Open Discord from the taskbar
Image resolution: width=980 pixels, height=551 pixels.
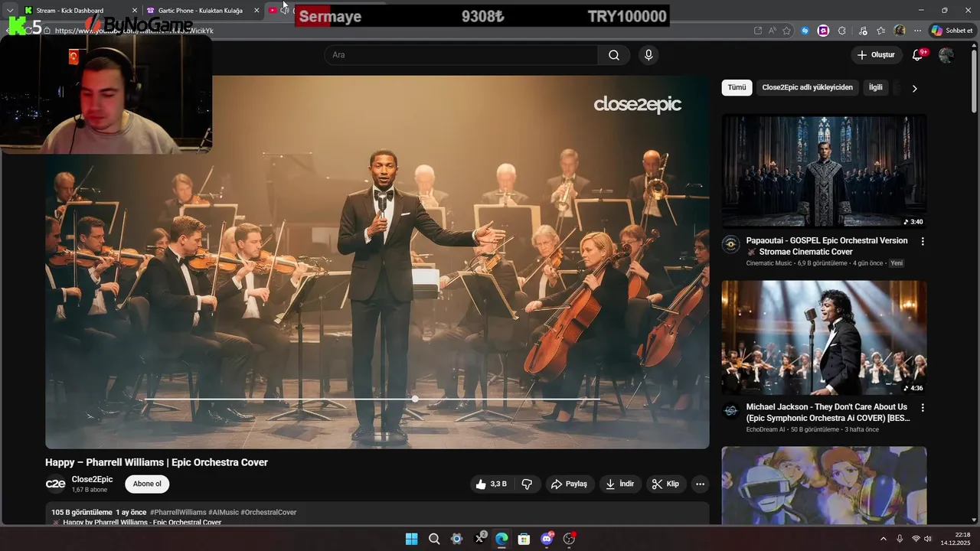point(547,539)
